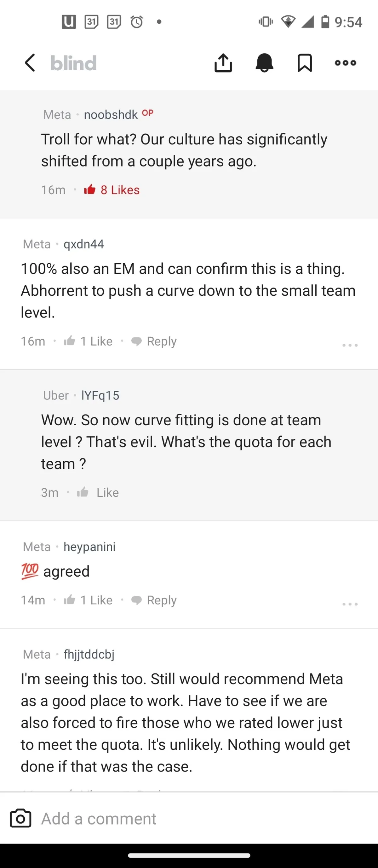Open the top-right more options menu
Viewport: 378px width, 868px height.
pyautogui.click(x=345, y=63)
